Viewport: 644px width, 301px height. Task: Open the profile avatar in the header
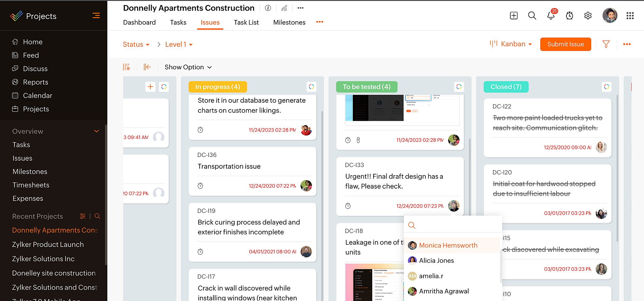(x=610, y=15)
